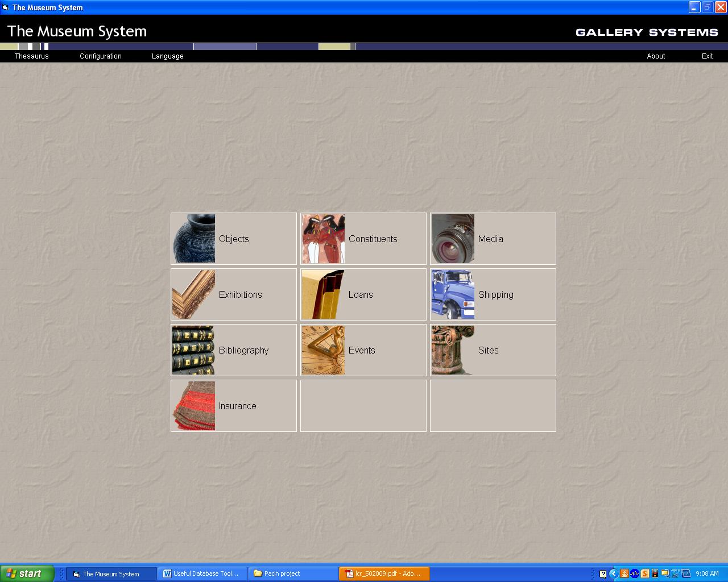Image resolution: width=728 pixels, height=582 pixels.
Task: Click the Shipping blue truck icon
Action: 453,294
